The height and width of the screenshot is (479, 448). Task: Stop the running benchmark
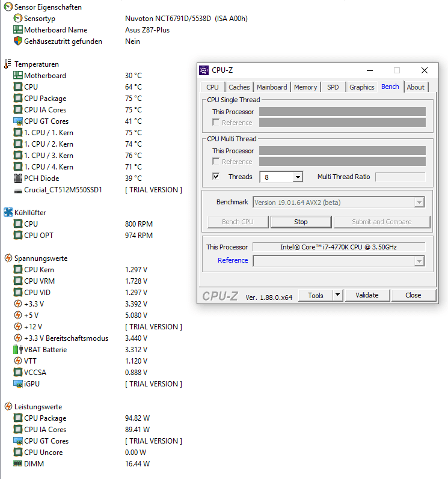(x=301, y=222)
